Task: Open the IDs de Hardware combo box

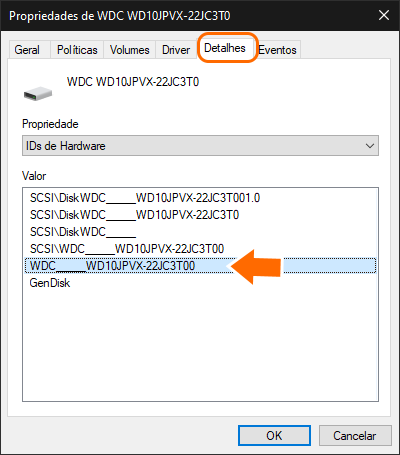Action: [x=200, y=146]
